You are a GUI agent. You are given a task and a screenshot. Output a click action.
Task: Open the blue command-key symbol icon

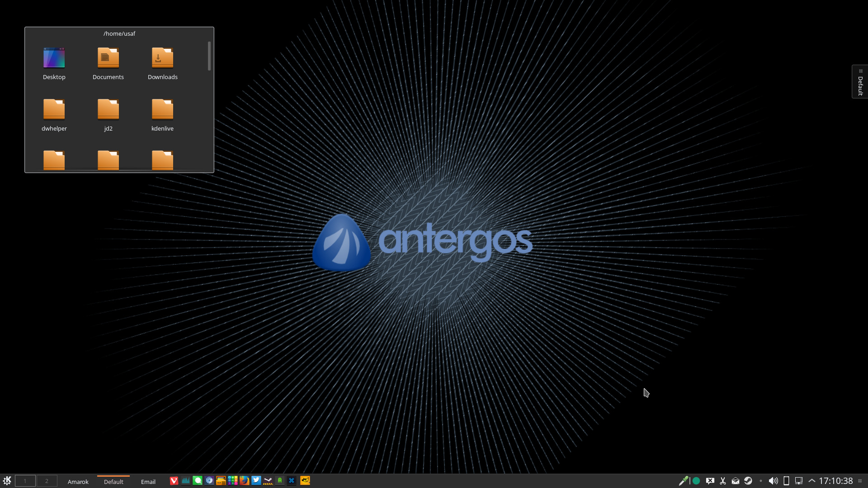[292, 481]
